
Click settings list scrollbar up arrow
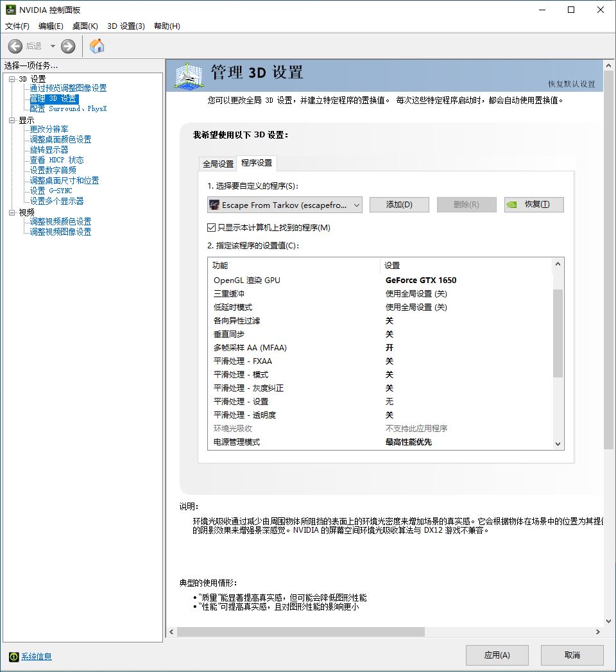point(558,264)
